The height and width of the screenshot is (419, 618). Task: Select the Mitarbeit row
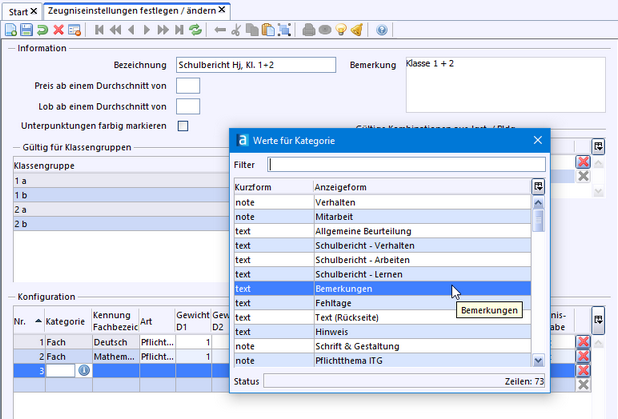pyautogui.click(x=383, y=217)
